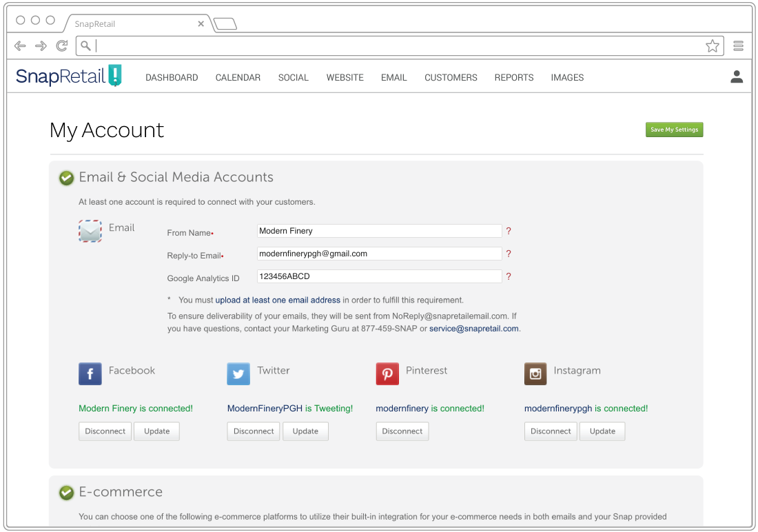Open the modernfinery Pinterest link
The height and width of the screenshot is (532, 758).
[x=402, y=409]
